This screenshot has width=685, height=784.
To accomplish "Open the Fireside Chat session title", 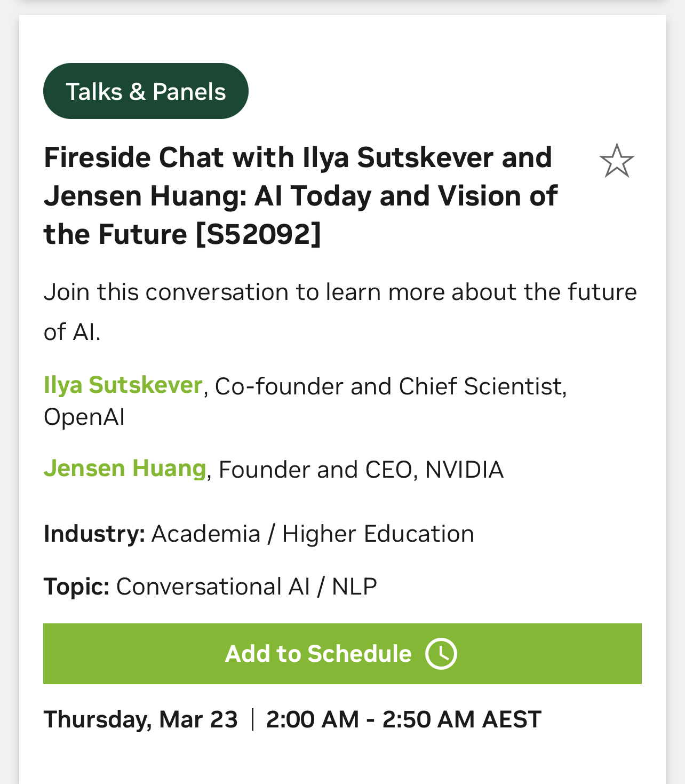I will pyautogui.click(x=300, y=196).
